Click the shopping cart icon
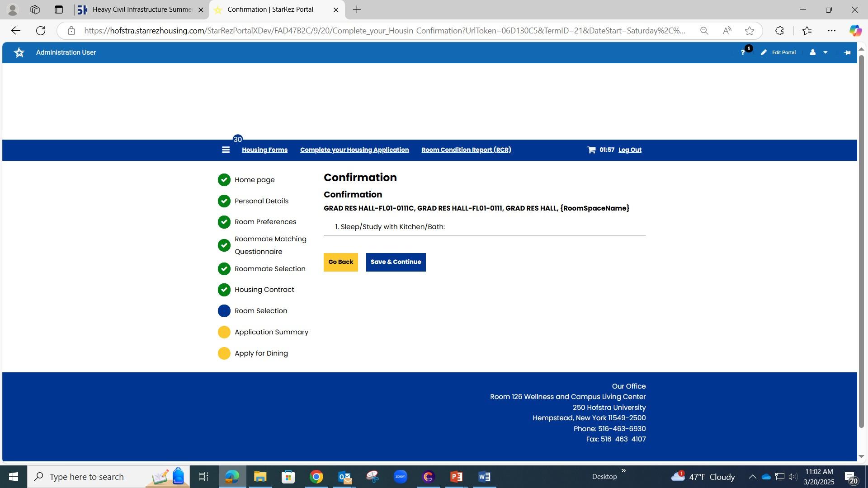868x488 pixels. click(x=591, y=150)
